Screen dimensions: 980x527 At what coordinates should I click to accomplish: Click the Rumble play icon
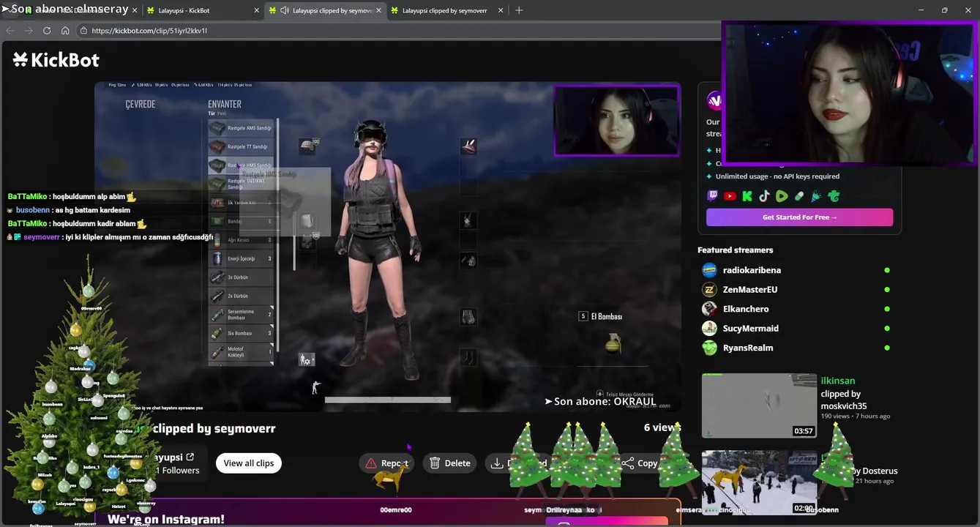[x=782, y=196]
